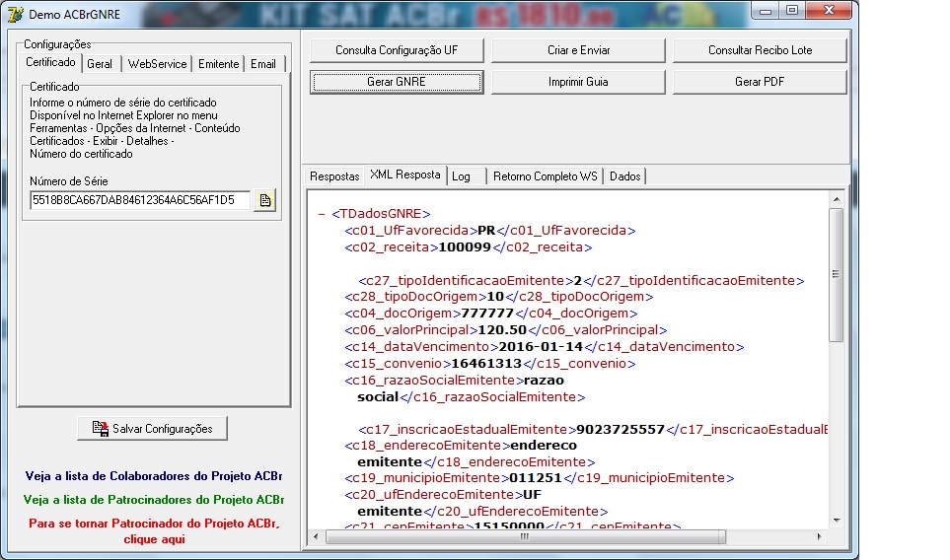
Task: Click Consulta Configuração UF button
Action: [x=397, y=50]
